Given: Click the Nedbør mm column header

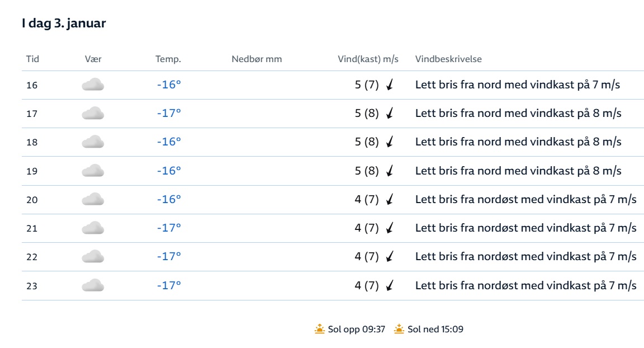Looking at the screenshot, I should tap(257, 59).
